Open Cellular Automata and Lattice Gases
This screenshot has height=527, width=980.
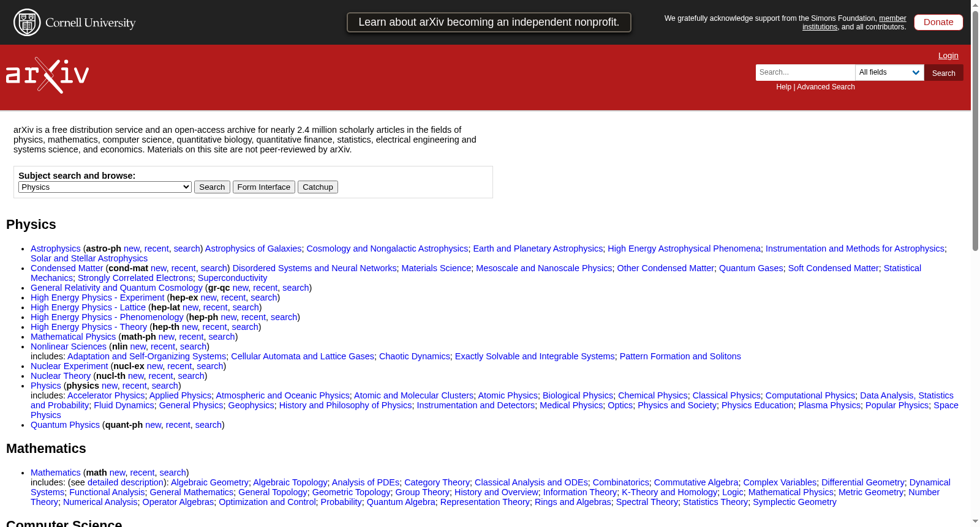click(303, 356)
